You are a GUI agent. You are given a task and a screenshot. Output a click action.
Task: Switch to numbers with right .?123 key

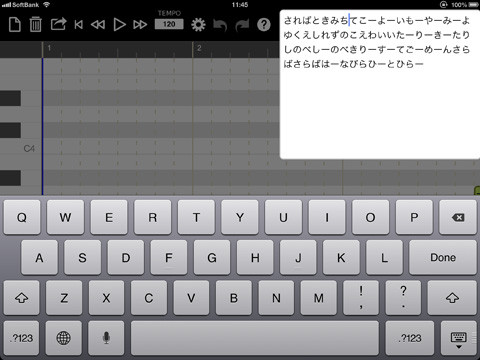coord(410,338)
